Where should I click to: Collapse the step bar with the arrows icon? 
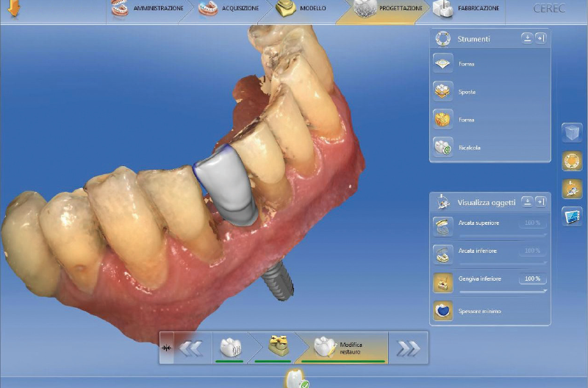pos(167,348)
